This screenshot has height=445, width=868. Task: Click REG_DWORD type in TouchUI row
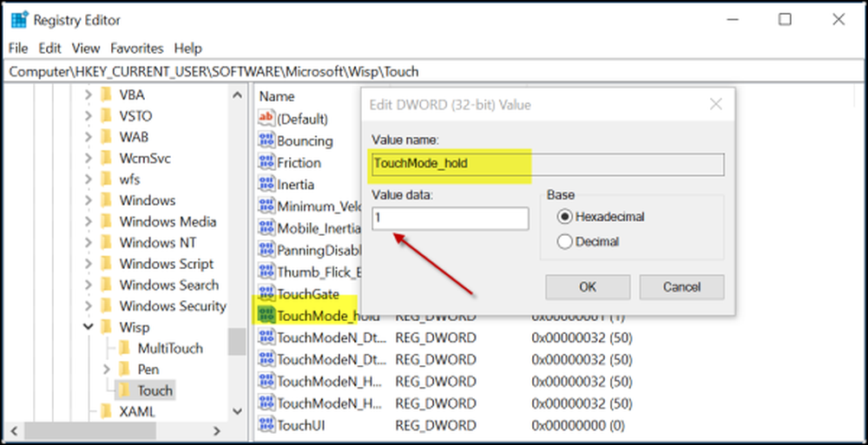435,425
